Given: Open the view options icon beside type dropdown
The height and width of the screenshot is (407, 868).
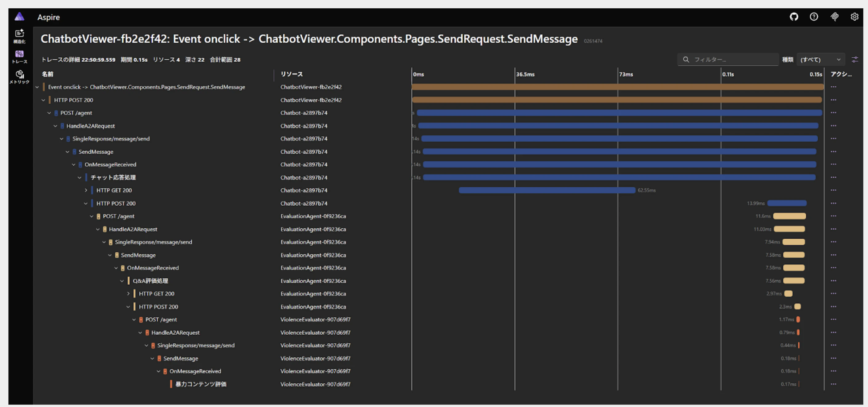Looking at the screenshot, I should click(855, 60).
